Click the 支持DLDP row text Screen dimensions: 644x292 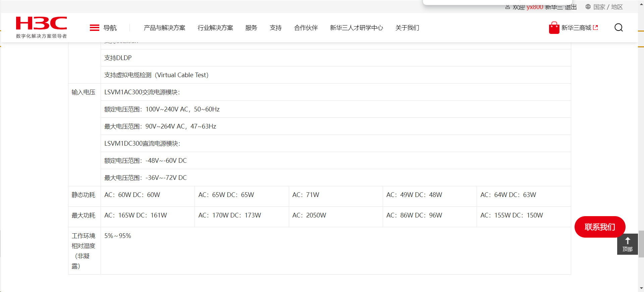pos(118,58)
